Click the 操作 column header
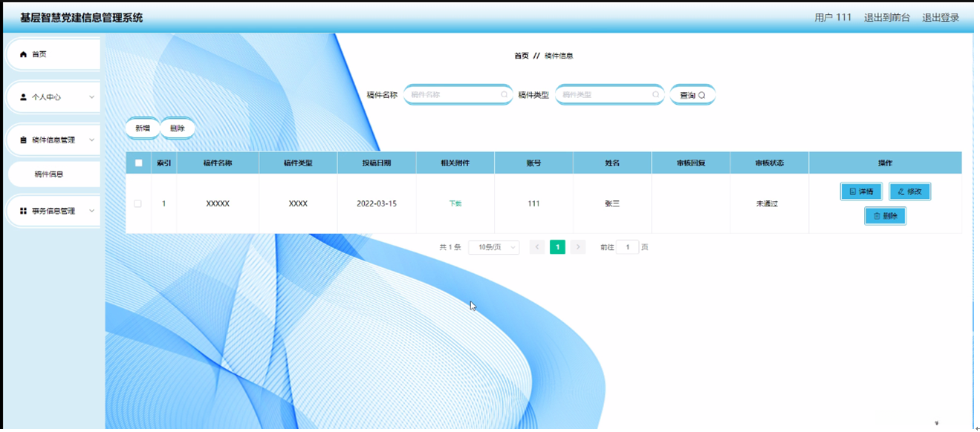 tap(885, 163)
